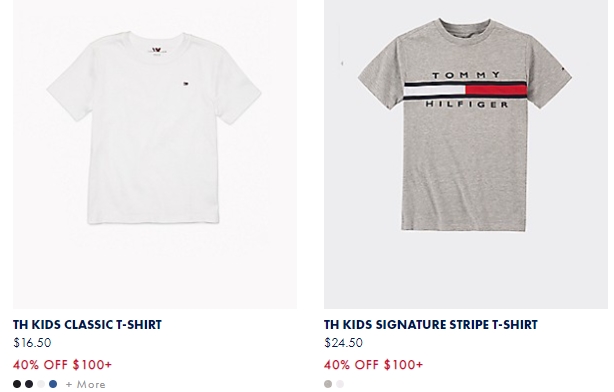Select the dark navy swatch for Classic T-Shirt
The width and height of the screenshot is (614, 392).
[29, 384]
